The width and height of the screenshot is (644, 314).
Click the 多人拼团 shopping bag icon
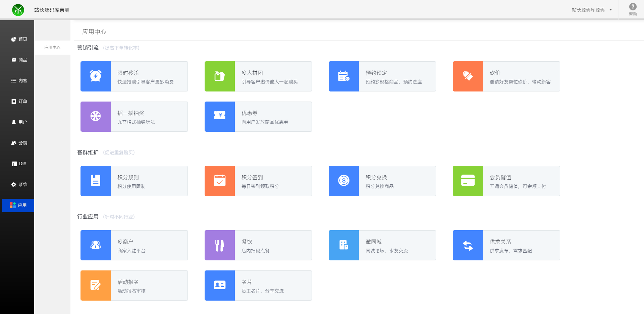[x=220, y=76]
